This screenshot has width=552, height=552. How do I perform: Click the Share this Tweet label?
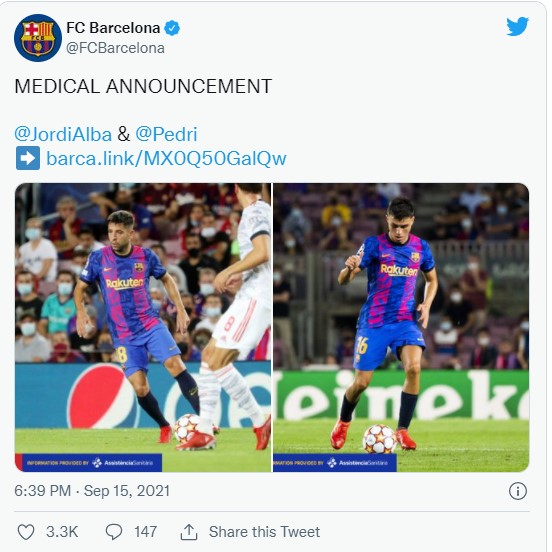pyautogui.click(x=264, y=532)
